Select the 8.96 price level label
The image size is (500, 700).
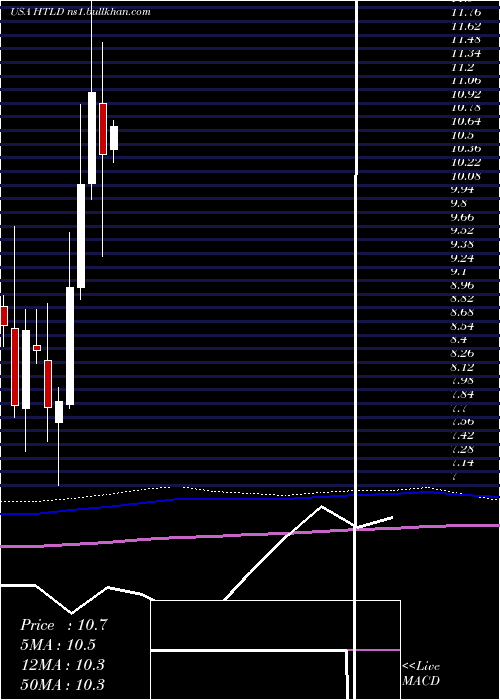462,285
